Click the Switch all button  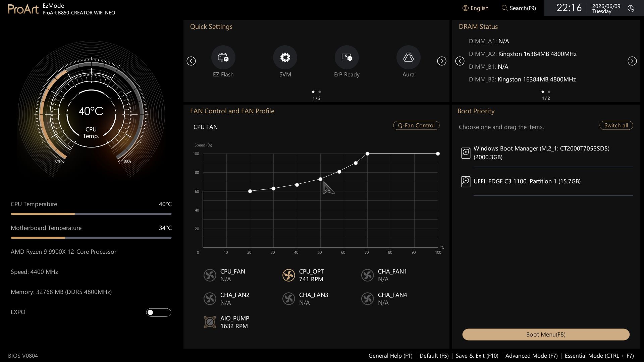(x=616, y=125)
